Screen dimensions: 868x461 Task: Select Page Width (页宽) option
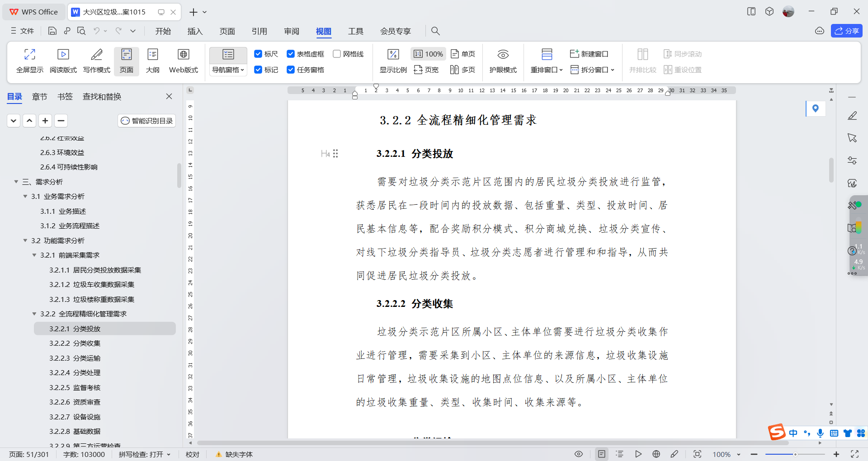pyautogui.click(x=426, y=70)
